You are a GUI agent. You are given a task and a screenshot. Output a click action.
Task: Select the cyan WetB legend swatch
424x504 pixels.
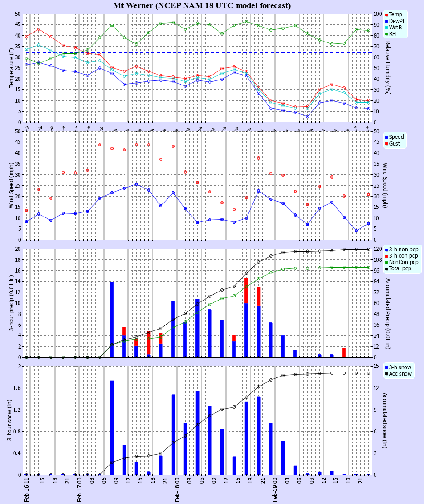click(386, 28)
